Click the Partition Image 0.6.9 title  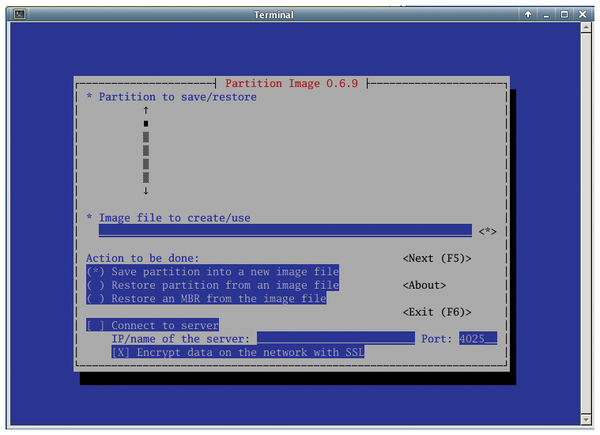pyautogui.click(x=291, y=83)
